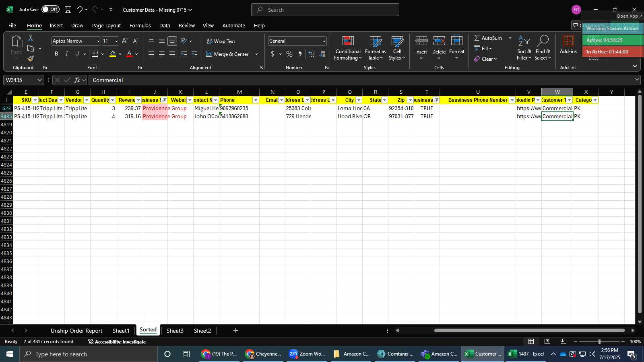
Task: Apply Italic formatting
Action: click(66, 54)
